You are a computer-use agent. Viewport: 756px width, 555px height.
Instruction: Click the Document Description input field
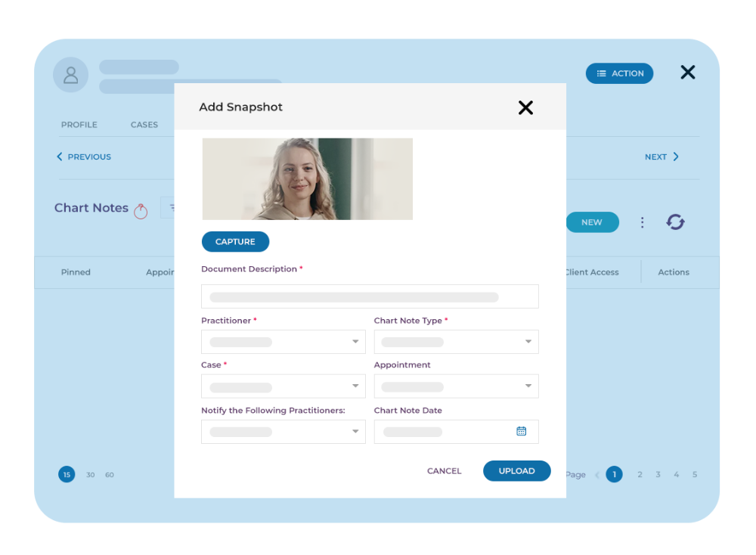tap(370, 296)
